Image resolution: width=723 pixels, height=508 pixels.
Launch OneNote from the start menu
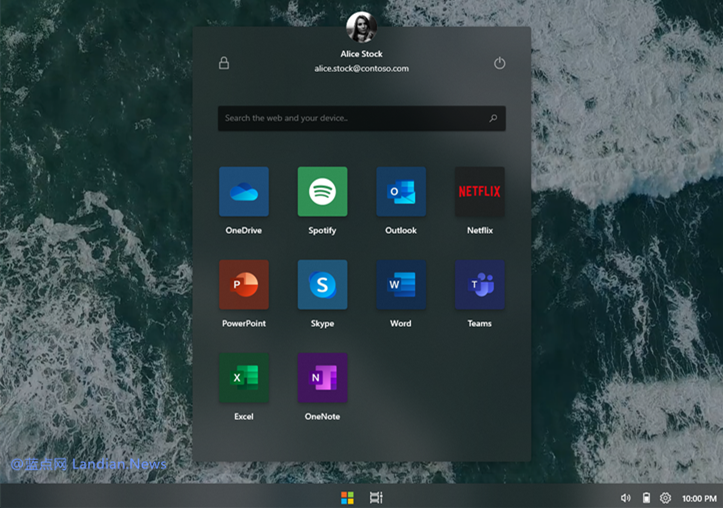click(x=322, y=377)
